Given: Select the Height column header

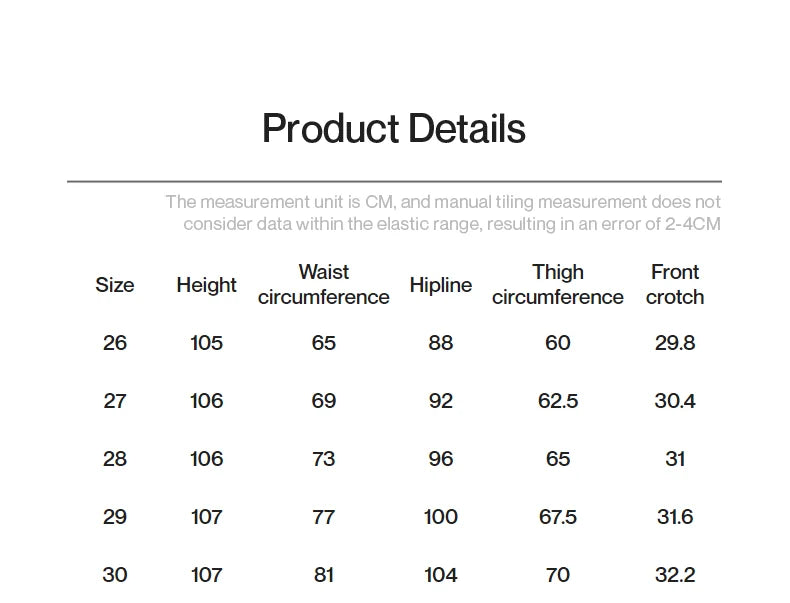Looking at the screenshot, I should pos(206,285).
